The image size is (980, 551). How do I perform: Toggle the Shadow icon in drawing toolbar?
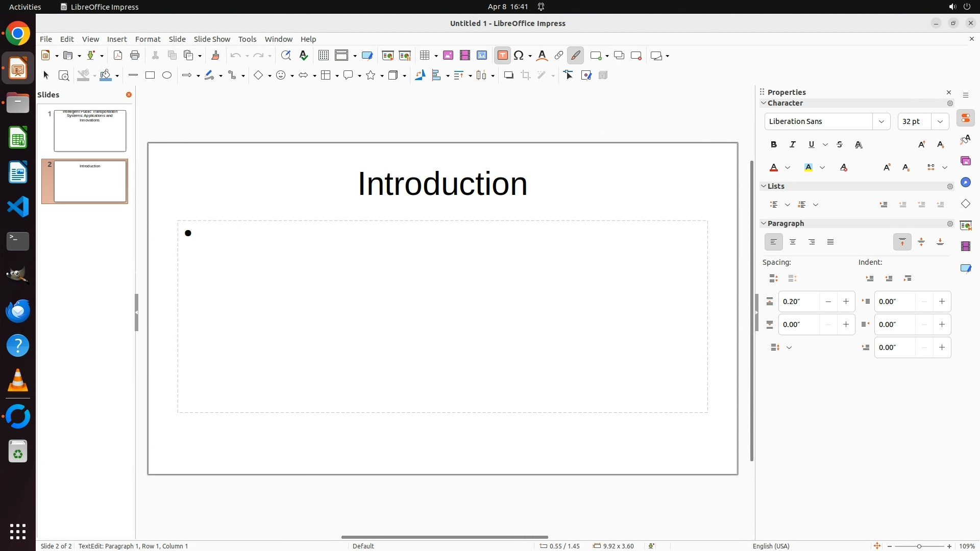pyautogui.click(x=508, y=76)
